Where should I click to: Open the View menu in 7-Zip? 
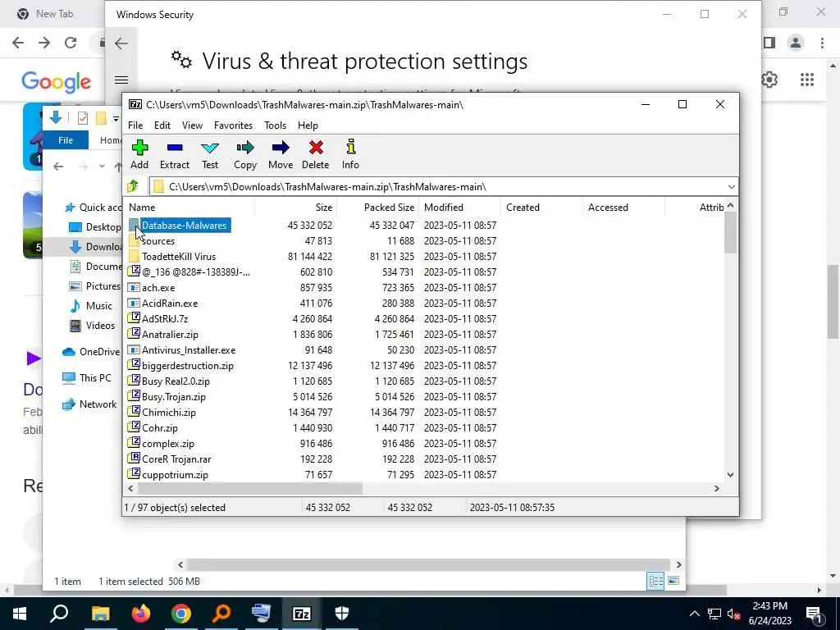point(192,126)
